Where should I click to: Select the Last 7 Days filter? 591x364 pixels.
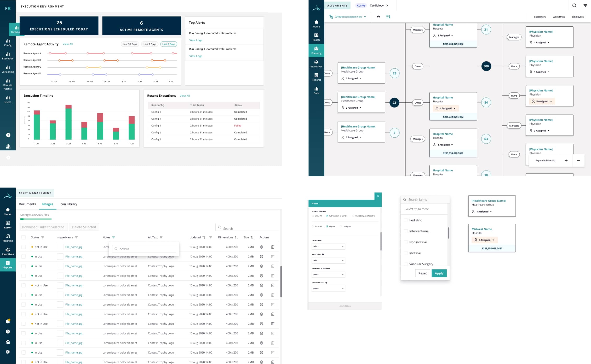tap(150, 44)
